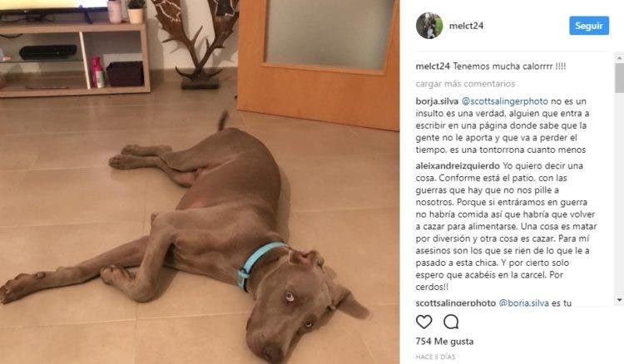Open the @borja.silva mention link
624x364 pixels.
[523, 303]
